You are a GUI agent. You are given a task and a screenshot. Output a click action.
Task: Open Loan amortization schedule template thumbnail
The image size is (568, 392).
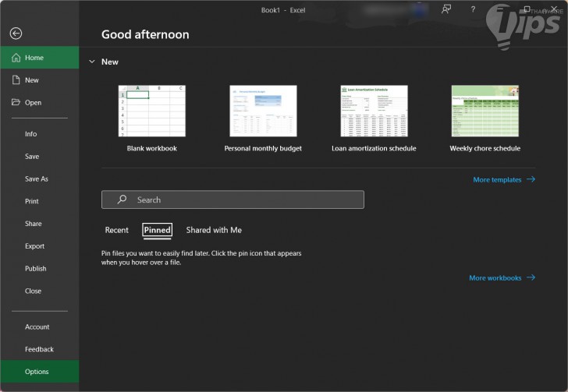pyautogui.click(x=374, y=111)
